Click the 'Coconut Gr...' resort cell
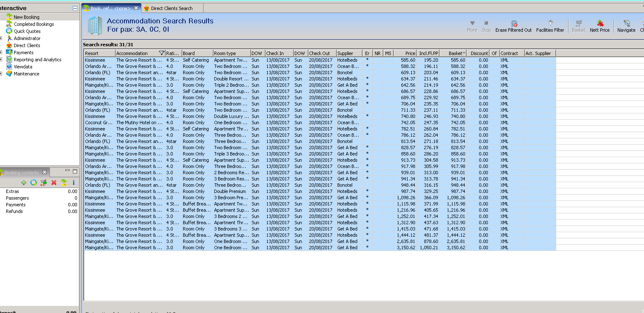644x313 pixels. [x=99, y=123]
